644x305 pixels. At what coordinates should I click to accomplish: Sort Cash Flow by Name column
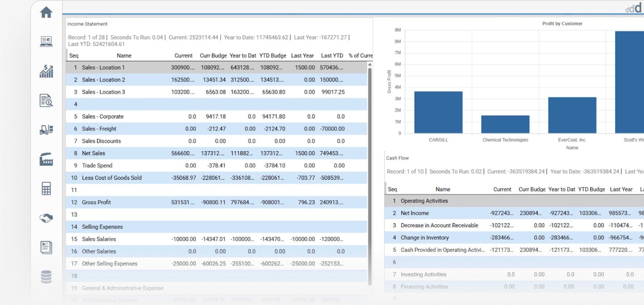coord(443,189)
